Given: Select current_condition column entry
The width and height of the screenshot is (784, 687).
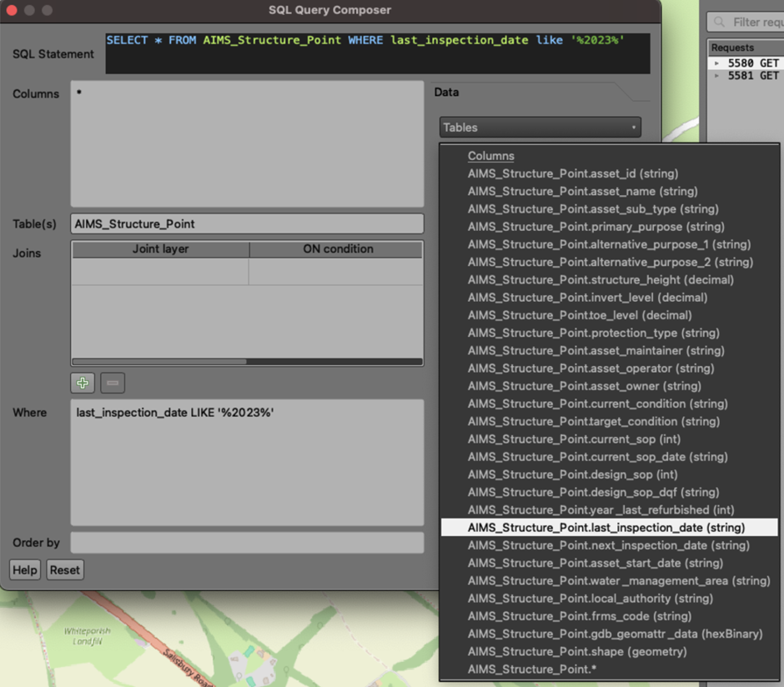Looking at the screenshot, I should (x=597, y=404).
